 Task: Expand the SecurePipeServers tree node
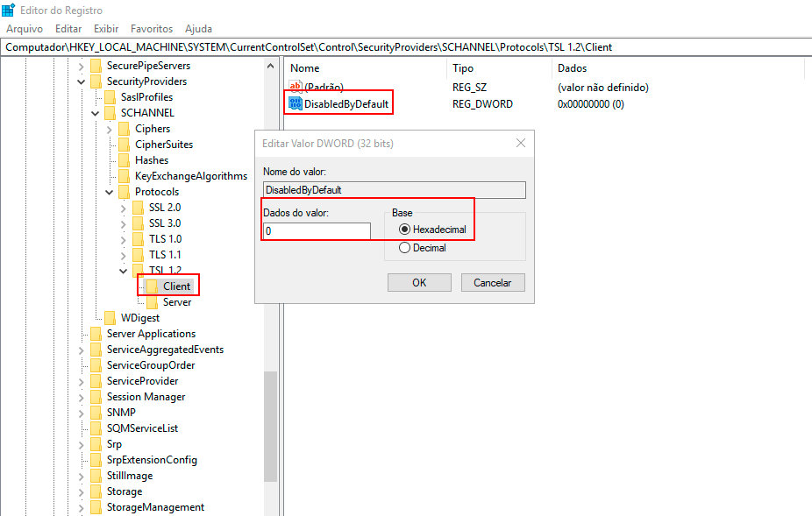pos(82,67)
